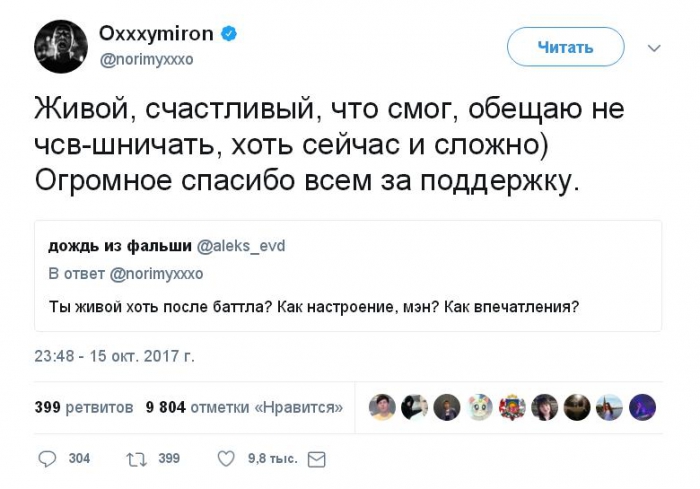
Task: Click @norimyxxxo in the 'В ответ' line
Action: pyautogui.click(x=155, y=273)
